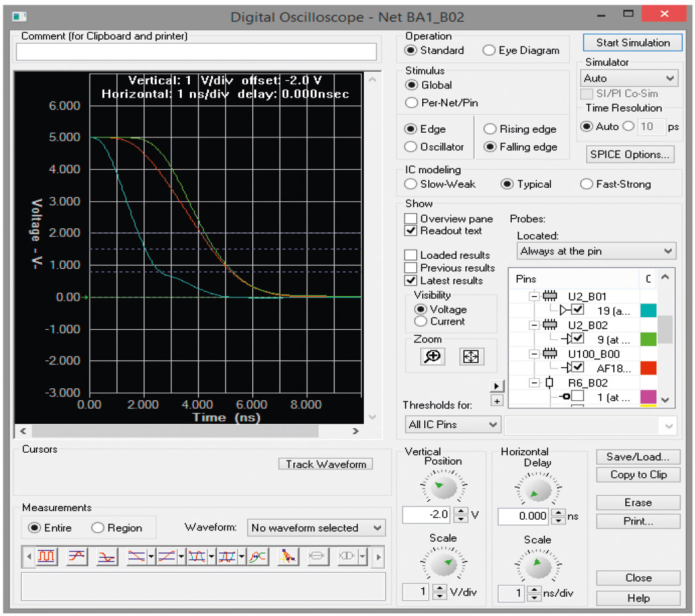The height and width of the screenshot is (616, 695).
Task: Open SPICE Options dialog
Action: [630, 154]
